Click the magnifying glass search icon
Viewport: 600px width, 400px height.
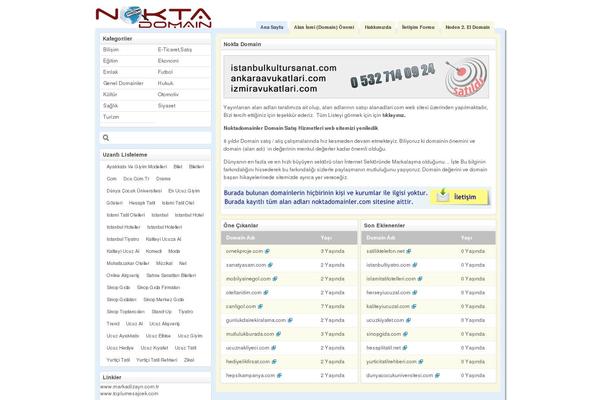pos(106,138)
